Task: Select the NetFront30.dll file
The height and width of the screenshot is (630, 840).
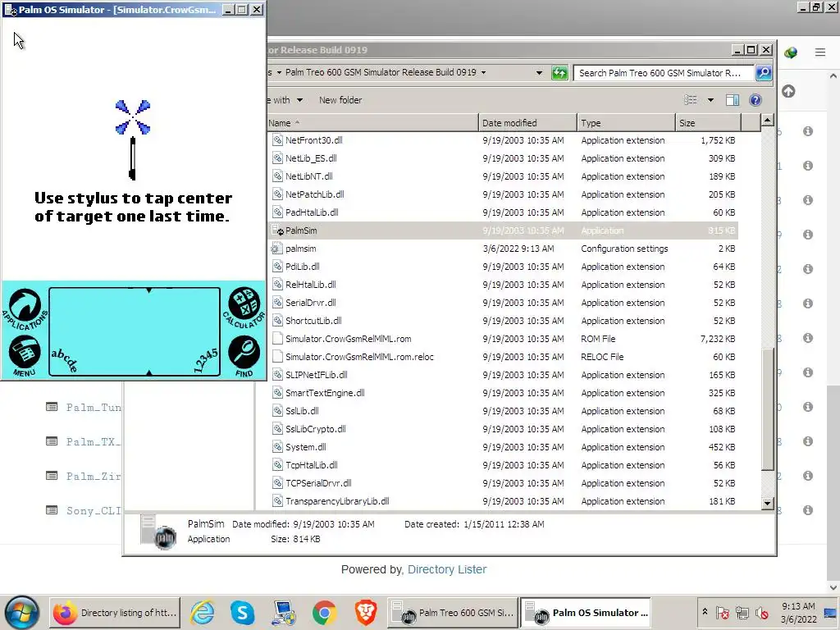Action: coord(313,140)
